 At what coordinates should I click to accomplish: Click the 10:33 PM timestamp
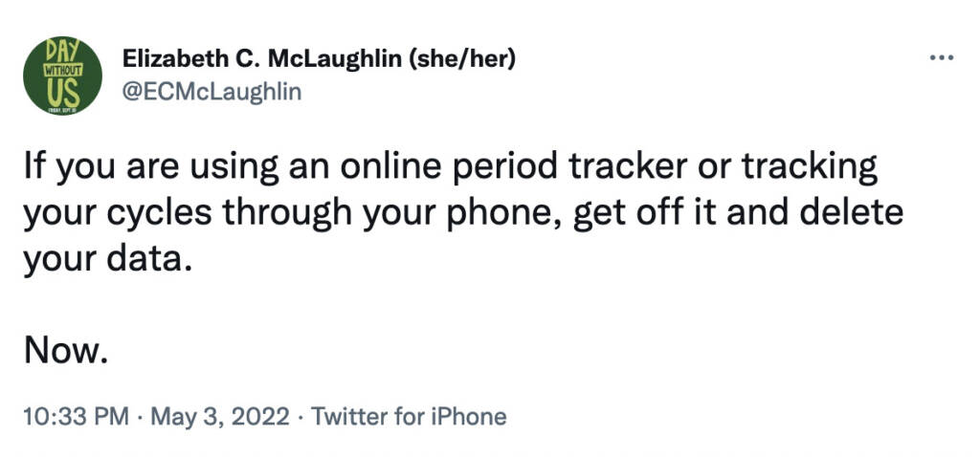click(77, 417)
